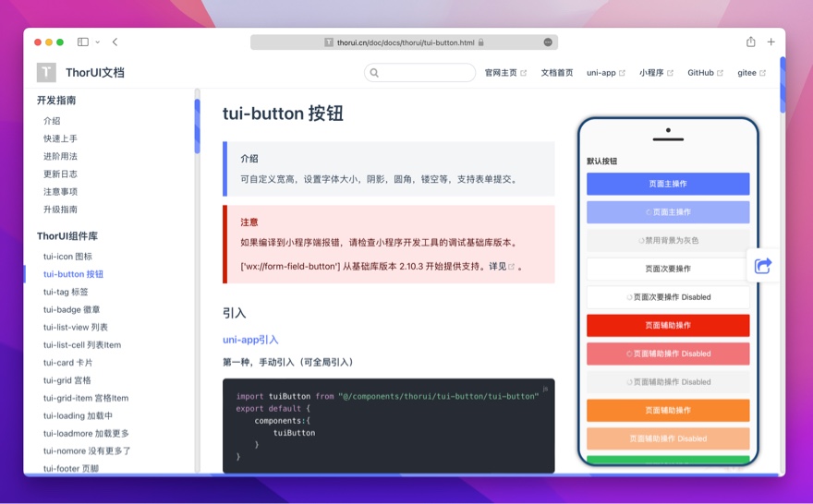The width and height of the screenshot is (813, 504).
Task: Open uni-app navigation link
Action: tap(606, 73)
